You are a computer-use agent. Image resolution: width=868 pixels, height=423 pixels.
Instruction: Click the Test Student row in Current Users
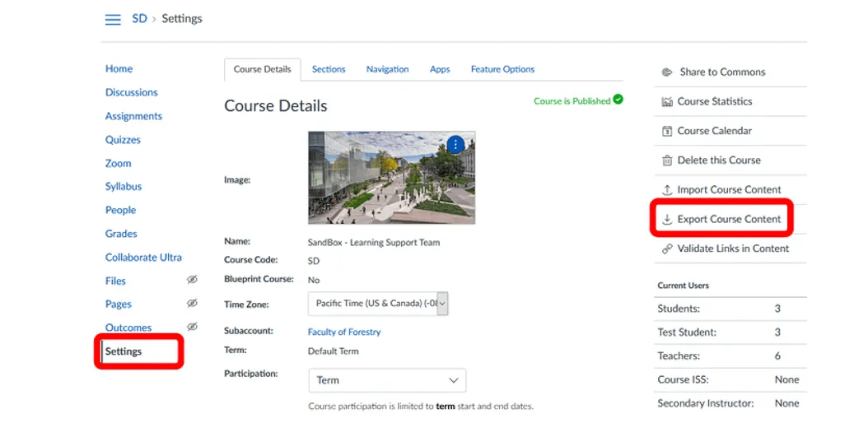(730, 332)
